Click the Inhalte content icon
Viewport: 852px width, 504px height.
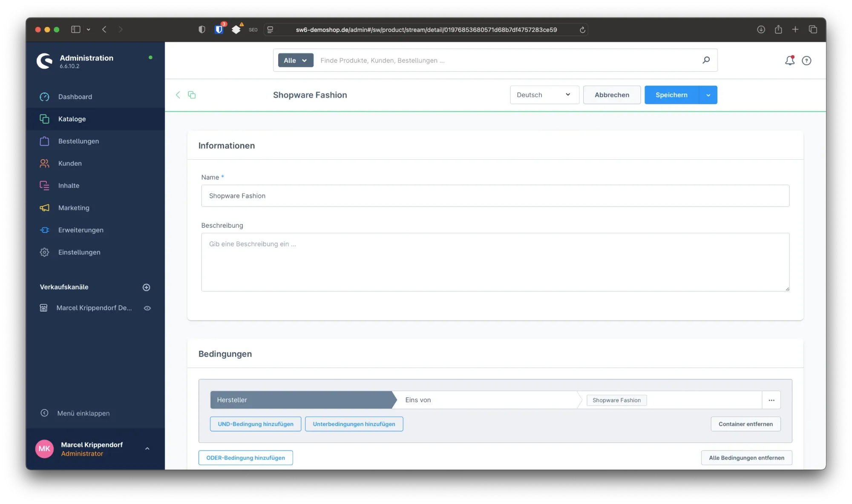click(x=44, y=185)
